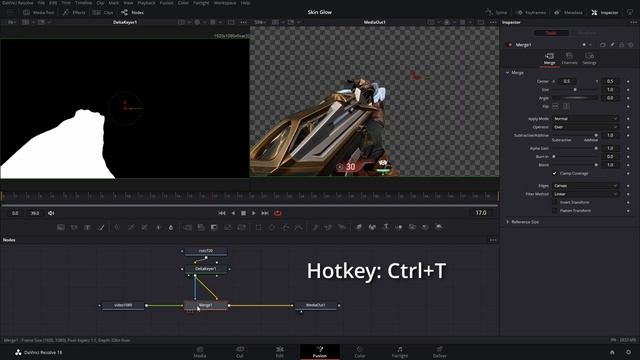Viewport: 640px width, 360px height.
Task: Open the Fusion menu
Action: coord(166,3)
